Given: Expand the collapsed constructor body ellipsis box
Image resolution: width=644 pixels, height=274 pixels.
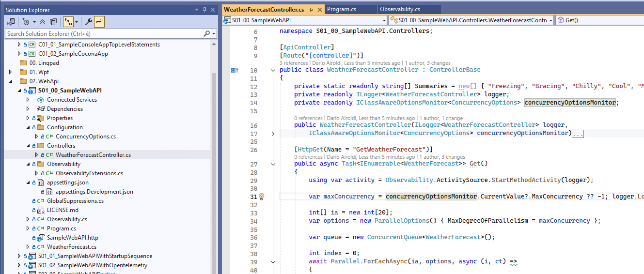Looking at the screenshot, I should [x=578, y=134].
